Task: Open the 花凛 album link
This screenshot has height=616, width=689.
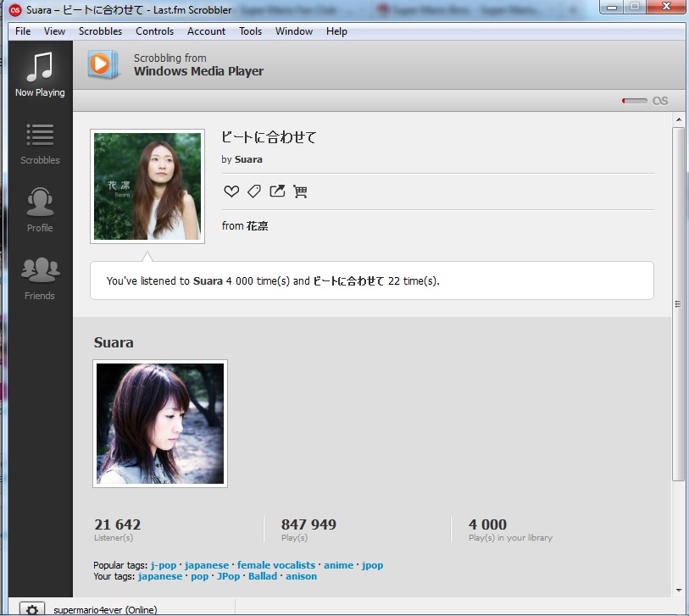Action: pos(257,226)
